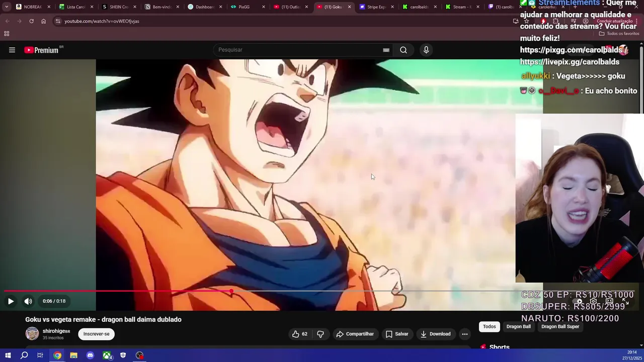Click the browser address bar URL
This screenshot has width=644, height=362.
pos(102,21)
